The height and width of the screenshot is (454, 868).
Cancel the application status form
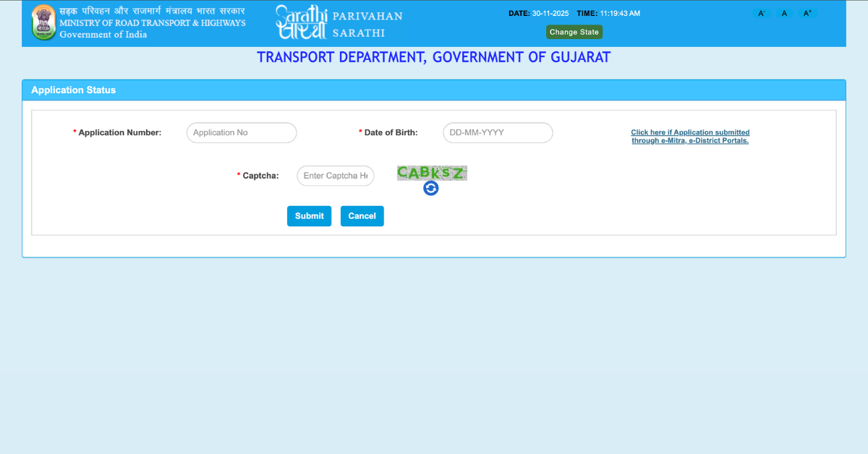point(362,215)
